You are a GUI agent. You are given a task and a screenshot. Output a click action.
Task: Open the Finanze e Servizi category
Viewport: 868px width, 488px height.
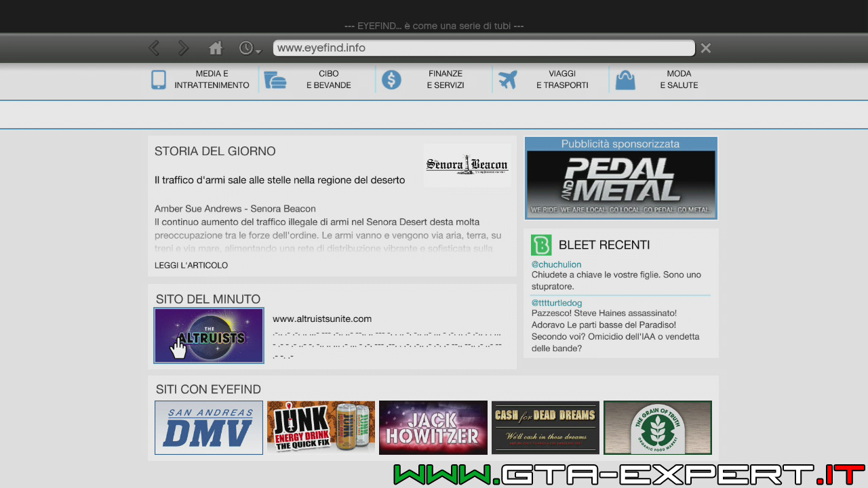pyautogui.click(x=446, y=79)
